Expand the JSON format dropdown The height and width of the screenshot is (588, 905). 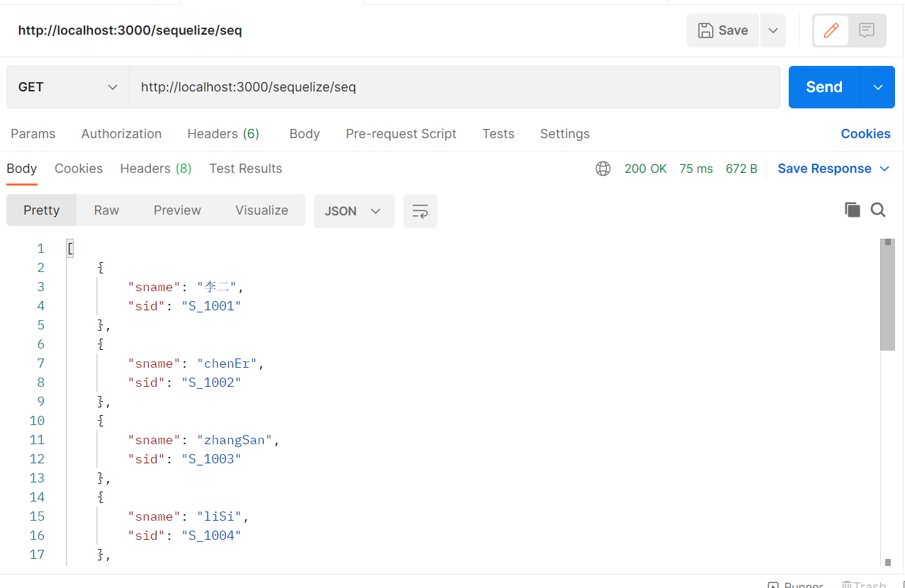tap(354, 211)
